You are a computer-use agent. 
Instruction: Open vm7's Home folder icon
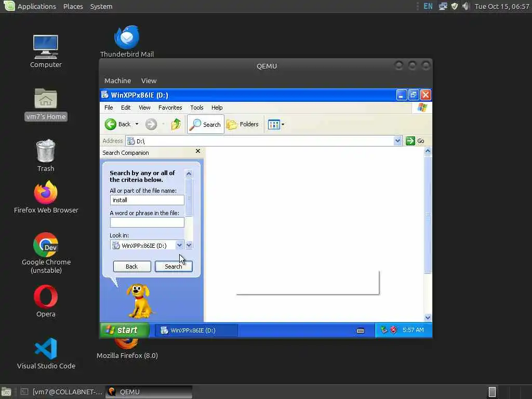pyautogui.click(x=46, y=104)
